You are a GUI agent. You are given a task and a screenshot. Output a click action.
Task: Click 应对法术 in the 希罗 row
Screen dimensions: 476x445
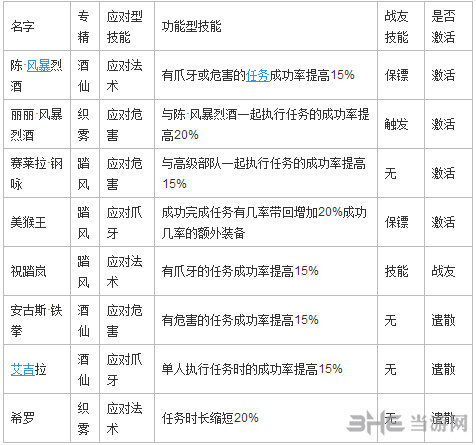(125, 418)
